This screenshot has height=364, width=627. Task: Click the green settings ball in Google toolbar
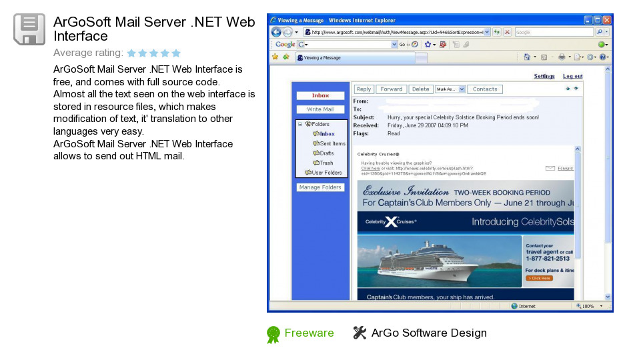click(601, 45)
